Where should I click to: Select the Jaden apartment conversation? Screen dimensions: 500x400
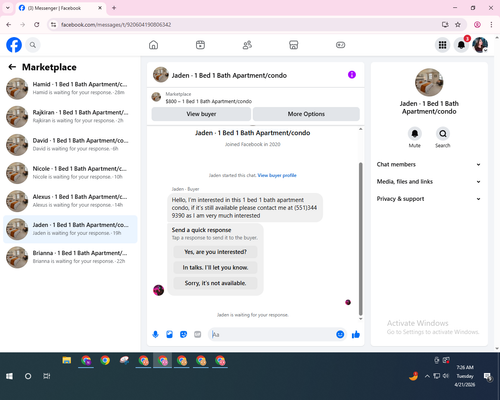[70, 229]
